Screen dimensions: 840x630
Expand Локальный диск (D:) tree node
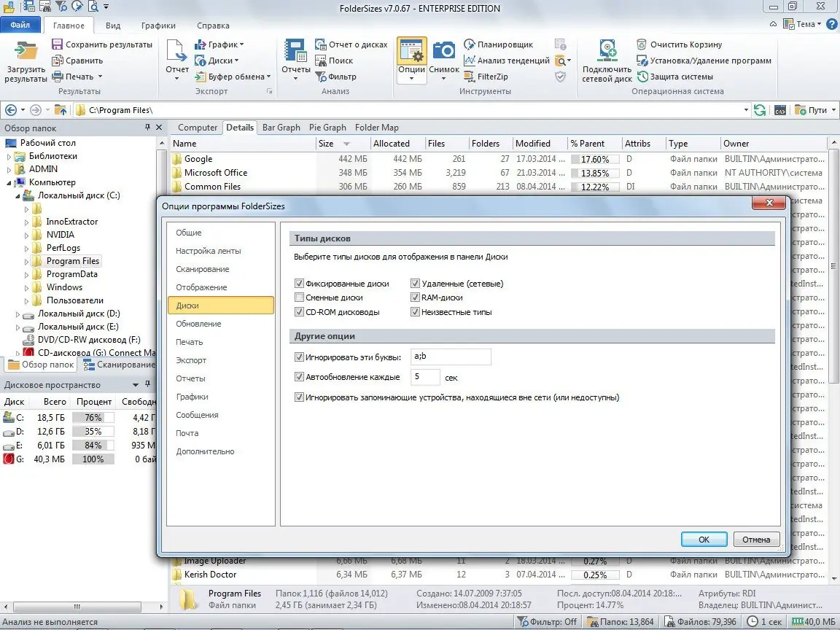18,314
